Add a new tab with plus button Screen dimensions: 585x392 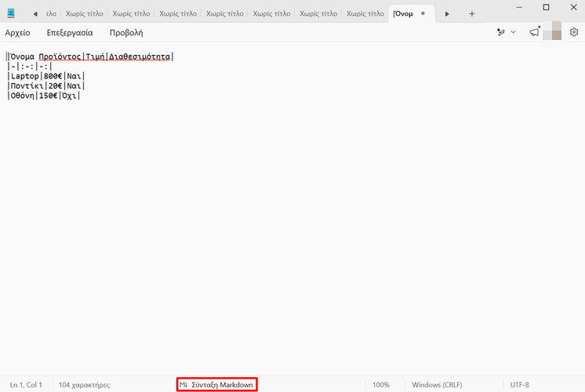(x=471, y=14)
